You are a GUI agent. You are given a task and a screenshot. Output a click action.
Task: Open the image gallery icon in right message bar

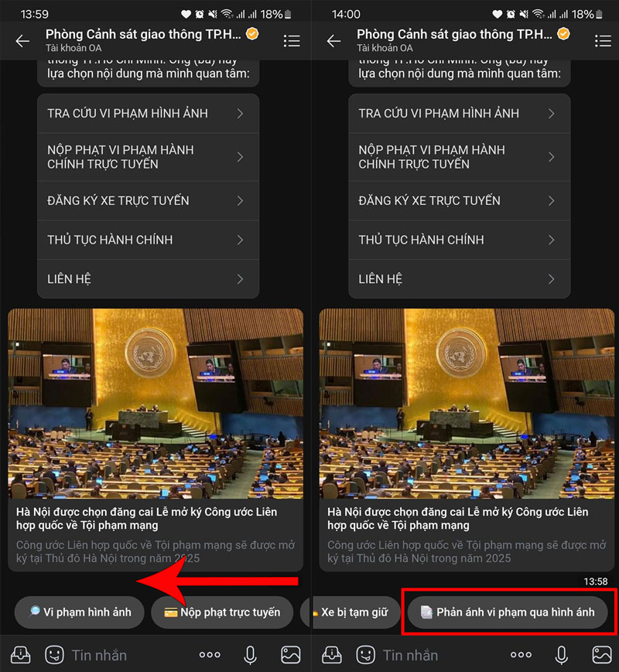pyautogui.click(x=601, y=655)
